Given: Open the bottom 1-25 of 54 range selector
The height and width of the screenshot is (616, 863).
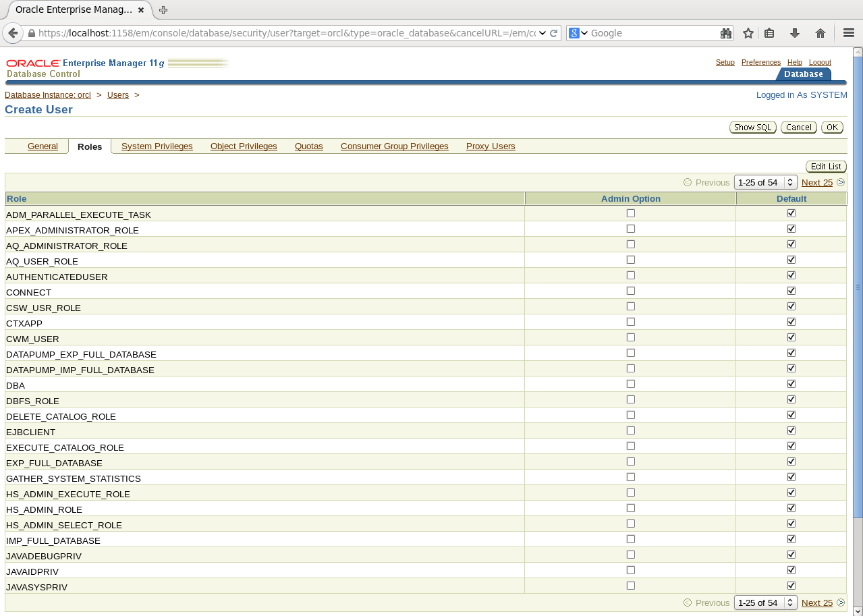Looking at the screenshot, I should (766, 603).
